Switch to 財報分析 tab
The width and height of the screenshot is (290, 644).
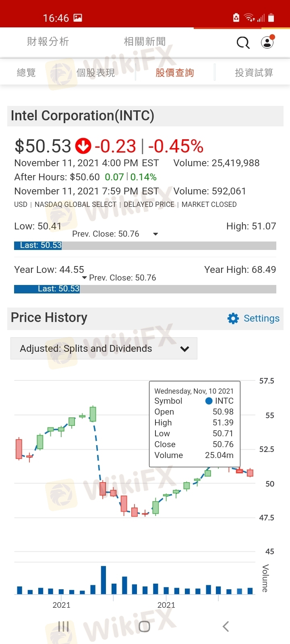coord(48,41)
